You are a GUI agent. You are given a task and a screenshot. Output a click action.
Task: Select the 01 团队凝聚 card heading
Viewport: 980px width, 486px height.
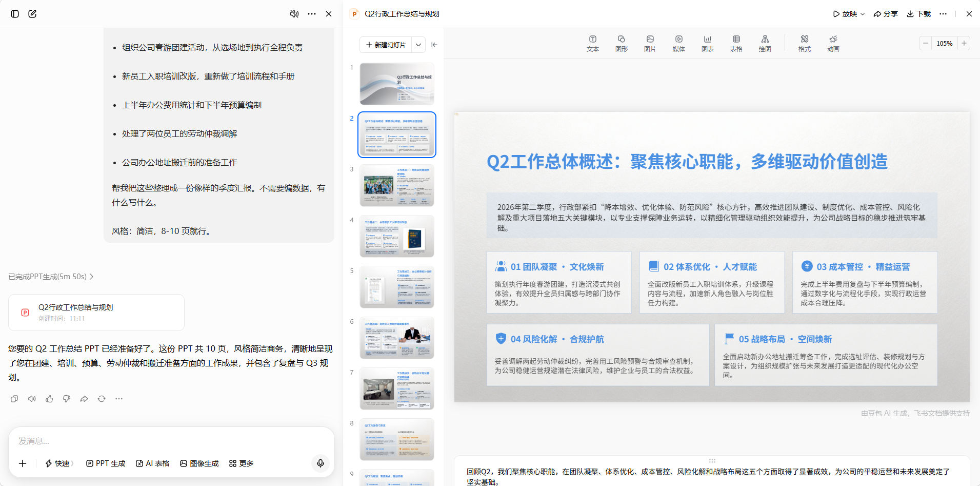[x=557, y=267]
